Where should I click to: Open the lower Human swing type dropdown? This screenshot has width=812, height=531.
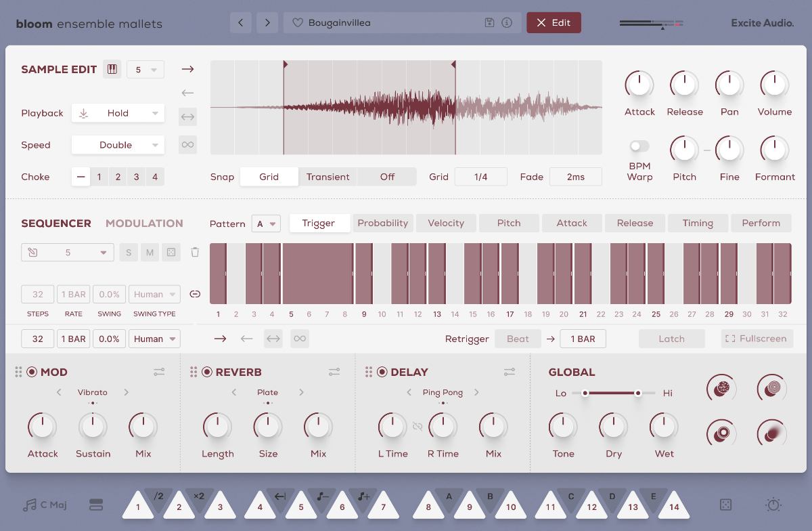154,339
